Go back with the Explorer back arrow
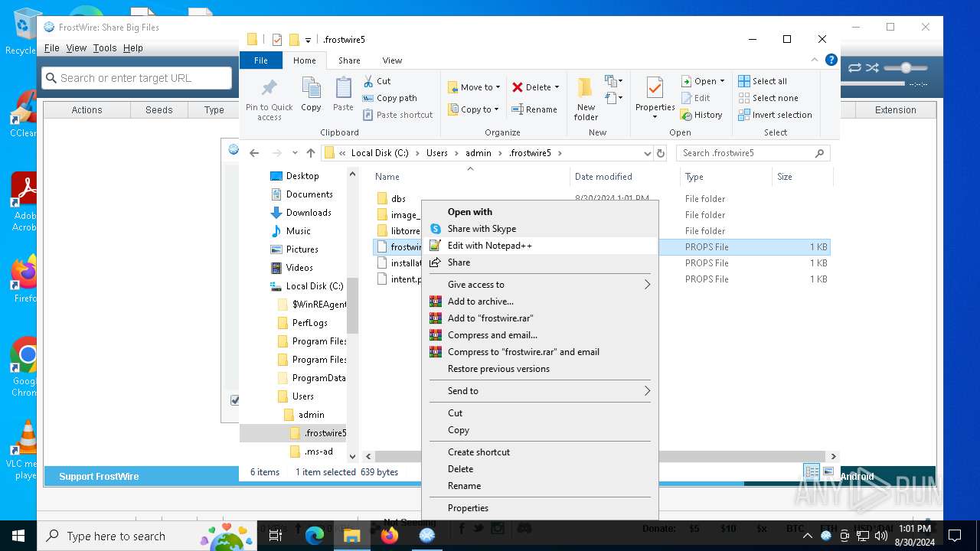 tap(254, 153)
